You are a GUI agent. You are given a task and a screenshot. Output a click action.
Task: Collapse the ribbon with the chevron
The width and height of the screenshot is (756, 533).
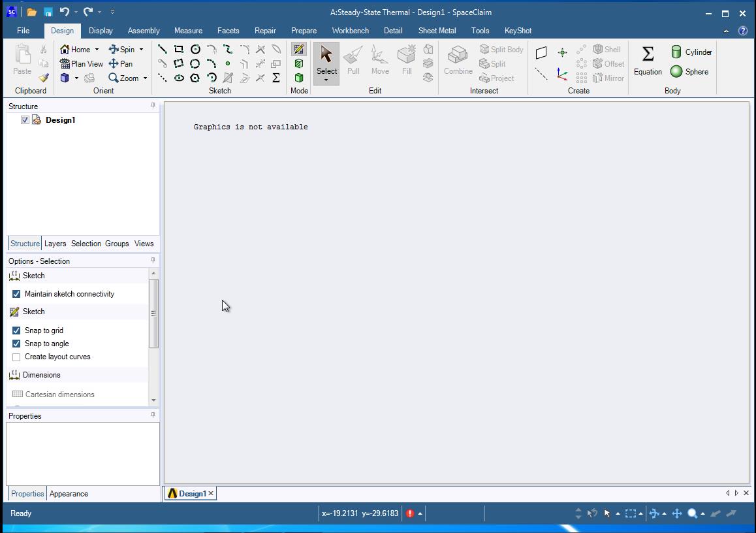click(x=726, y=31)
